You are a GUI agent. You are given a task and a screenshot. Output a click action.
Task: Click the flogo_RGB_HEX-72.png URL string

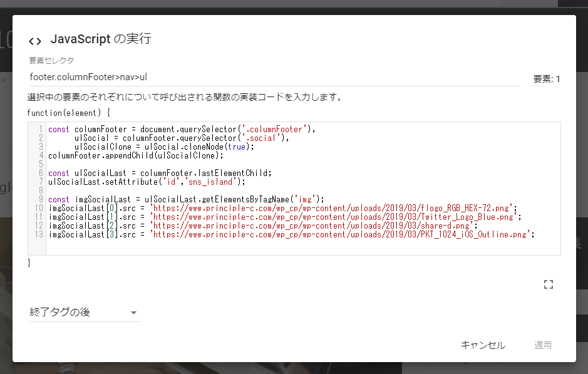333,208
